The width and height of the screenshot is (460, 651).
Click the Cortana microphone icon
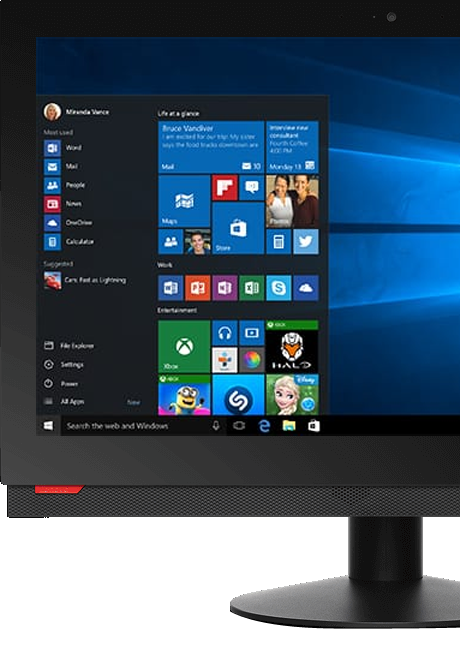(x=216, y=426)
